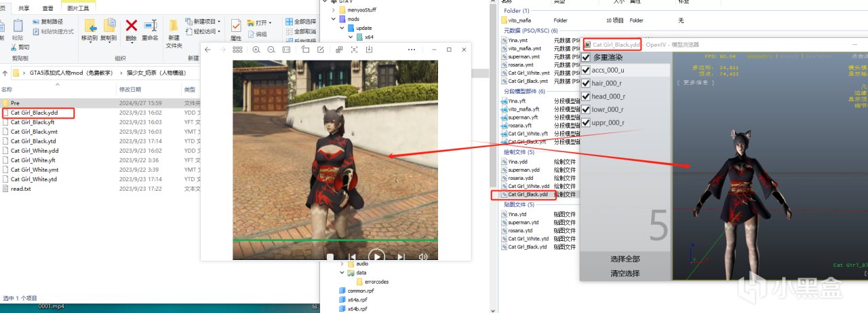Screen dimensions: 868x313
Task: Click the 选择全部 button
Action: coord(625,259)
